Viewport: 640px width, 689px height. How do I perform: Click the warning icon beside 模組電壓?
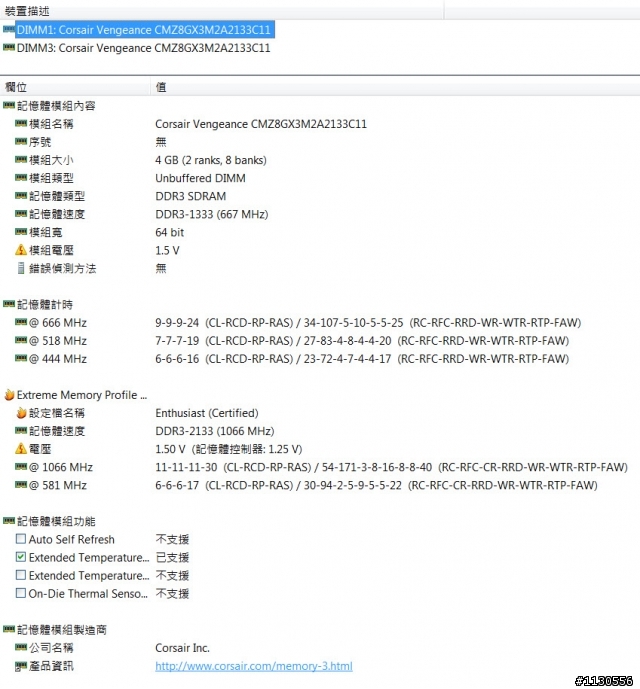[x=21, y=250]
